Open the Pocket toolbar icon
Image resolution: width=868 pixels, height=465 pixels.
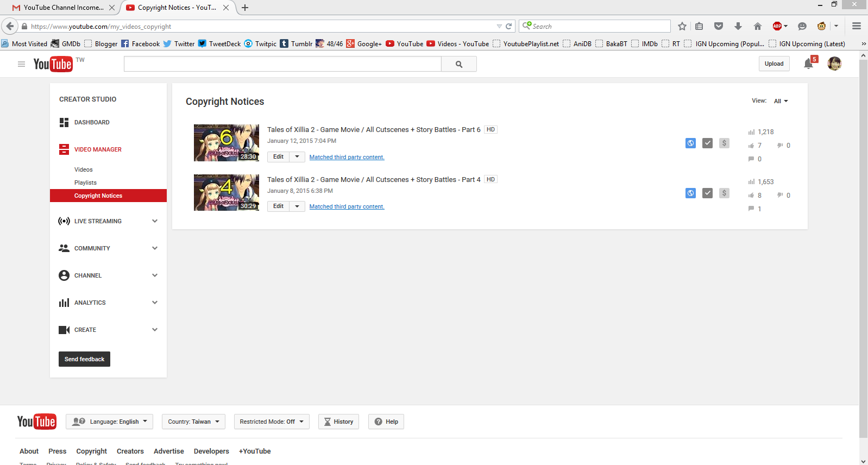coord(719,26)
